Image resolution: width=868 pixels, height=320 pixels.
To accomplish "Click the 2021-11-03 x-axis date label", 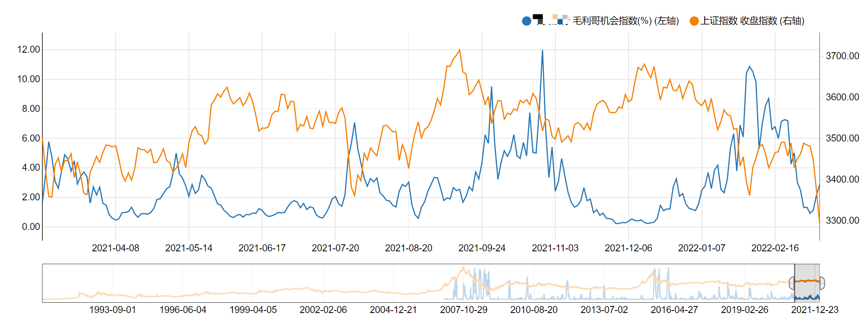I will tap(555, 248).
